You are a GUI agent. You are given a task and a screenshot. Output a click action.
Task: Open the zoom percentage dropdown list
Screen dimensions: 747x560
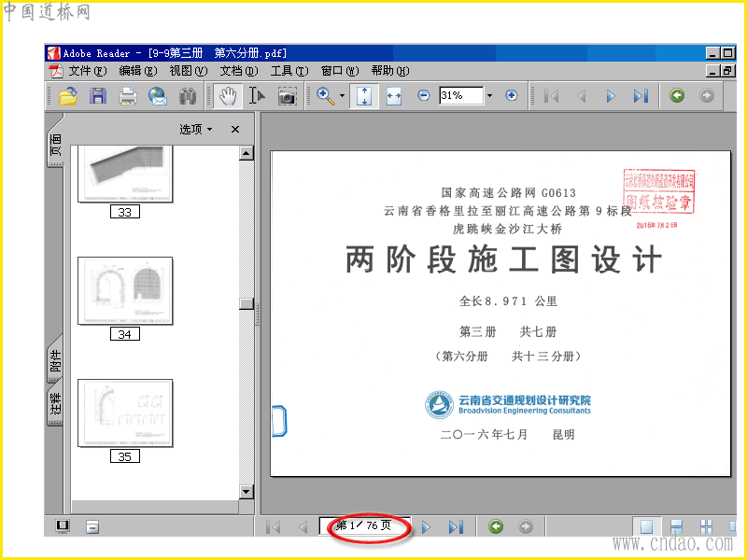coord(489,96)
